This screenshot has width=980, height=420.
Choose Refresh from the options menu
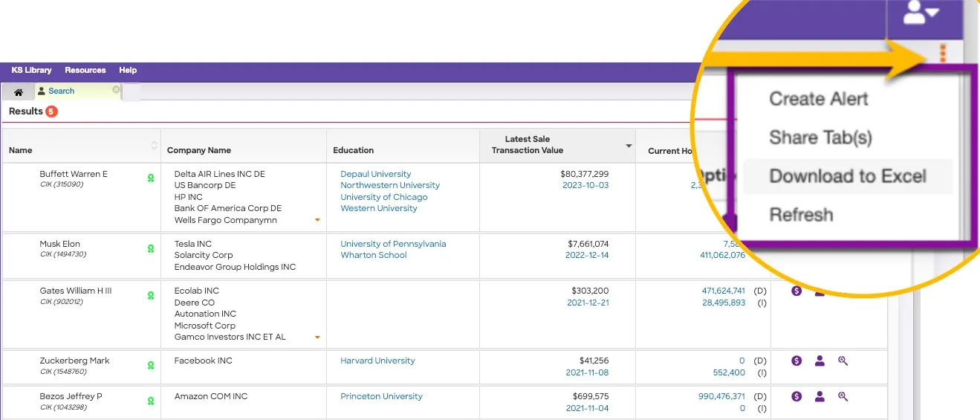tap(801, 215)
